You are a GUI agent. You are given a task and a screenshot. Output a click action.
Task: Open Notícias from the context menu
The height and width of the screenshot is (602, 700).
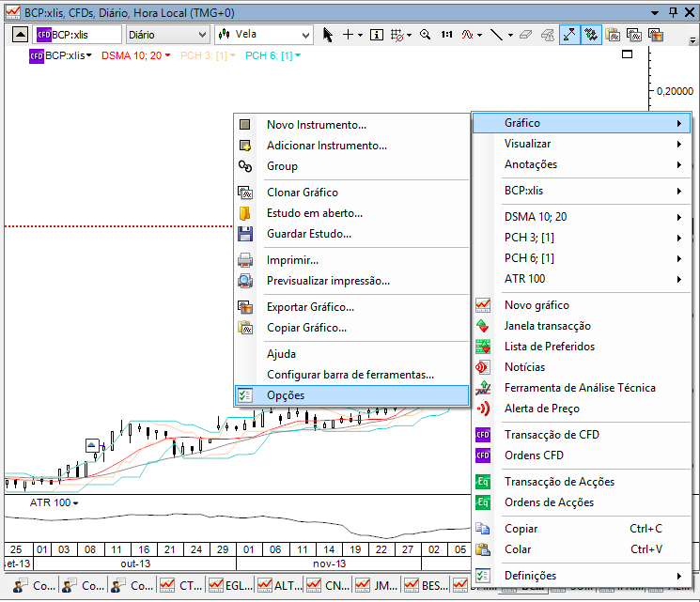point(582,368)
